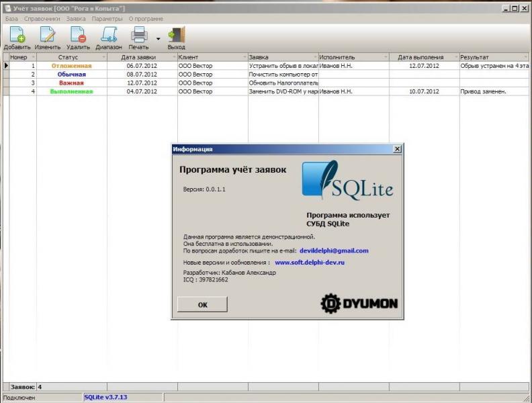Close the Информация dialog

397,148
